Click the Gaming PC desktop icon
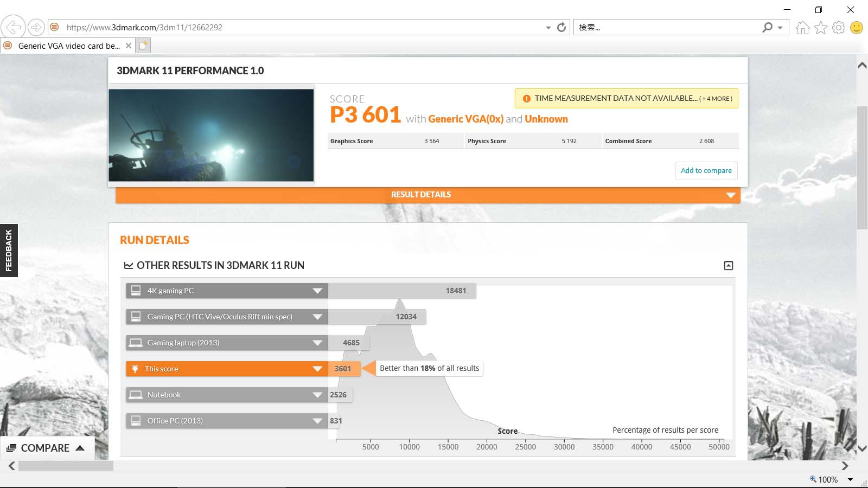 (x=136, y=317)
